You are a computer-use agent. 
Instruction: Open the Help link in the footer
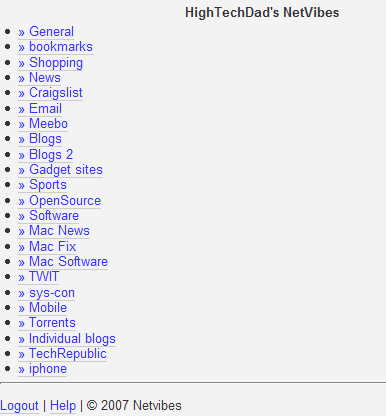pyautogui.click(x=63, y=406)
